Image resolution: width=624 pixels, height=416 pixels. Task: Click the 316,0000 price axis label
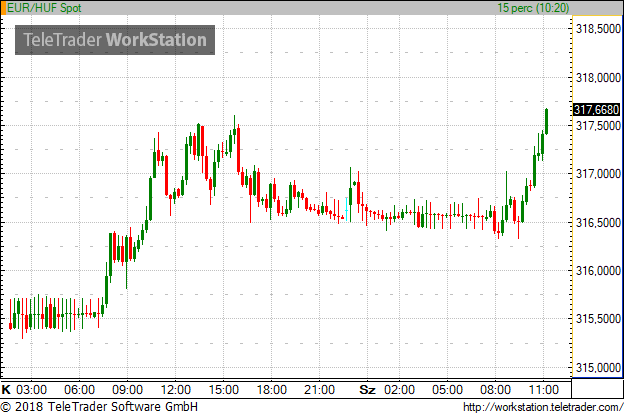click(598, 271)
